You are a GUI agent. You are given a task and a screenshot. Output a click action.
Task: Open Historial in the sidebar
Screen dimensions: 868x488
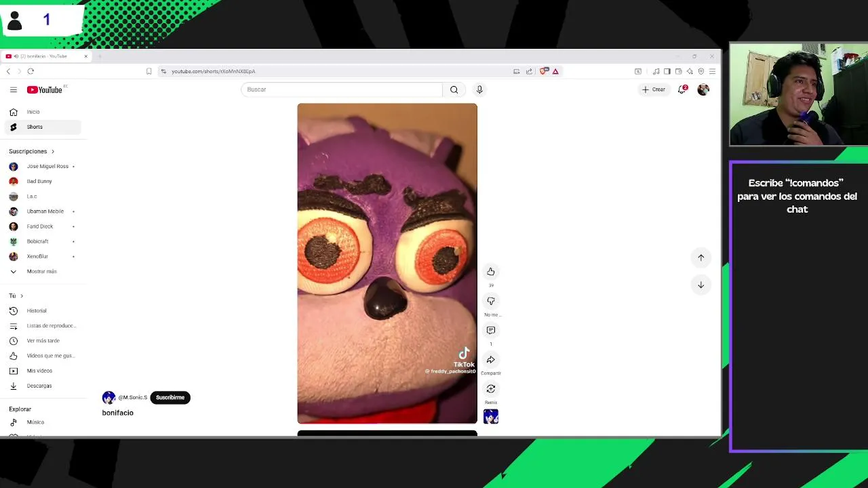tap(42, 310)
